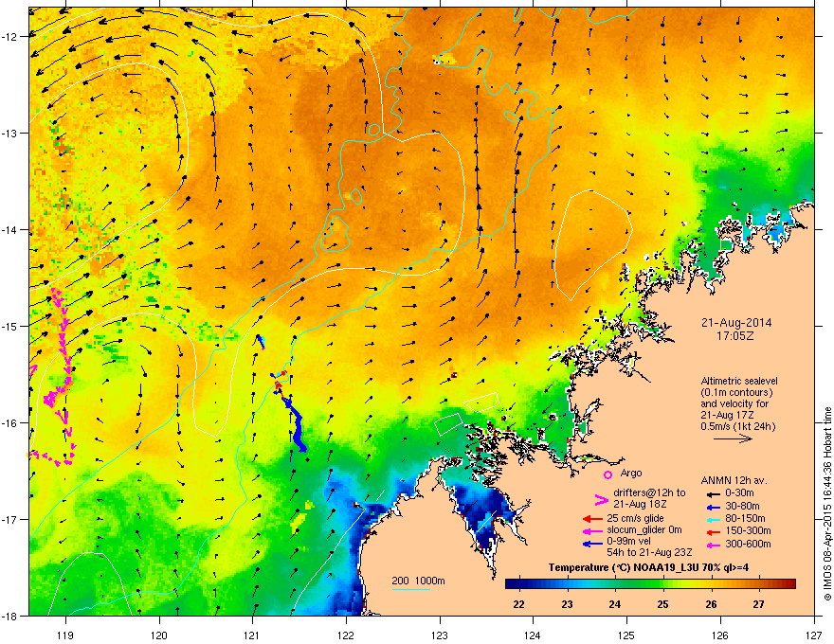
Task: Click the 120 longitude axis label
Action: pos(159,635)
